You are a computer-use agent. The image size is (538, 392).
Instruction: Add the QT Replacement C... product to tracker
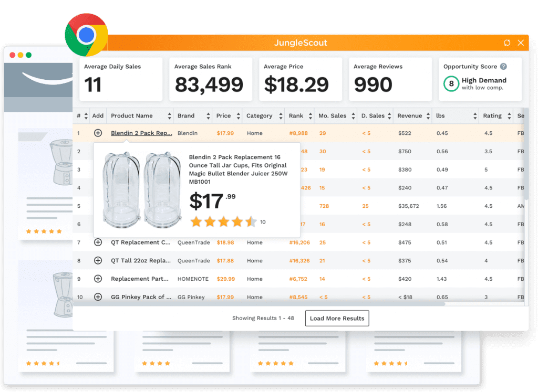[98, 242]
